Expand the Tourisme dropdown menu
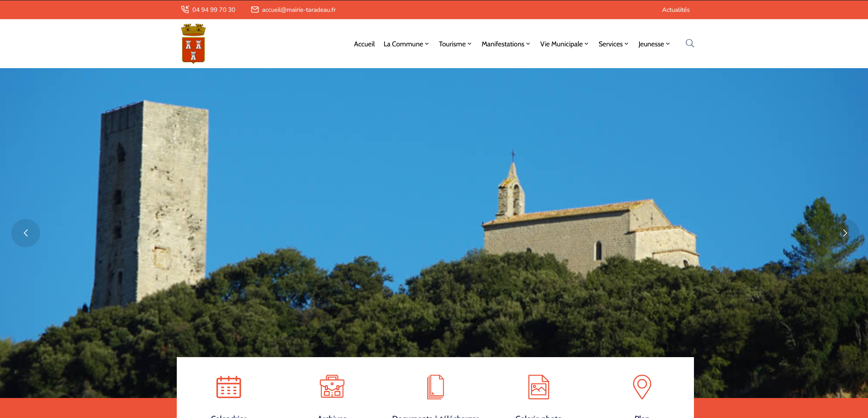The height and width of the screenshot is (418, 868). point(455,44)
